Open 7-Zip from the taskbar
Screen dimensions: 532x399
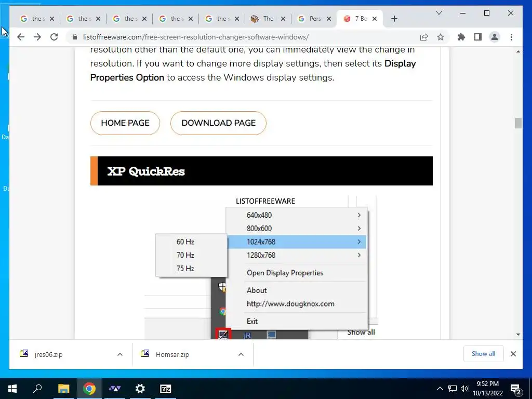pos(166,389)
